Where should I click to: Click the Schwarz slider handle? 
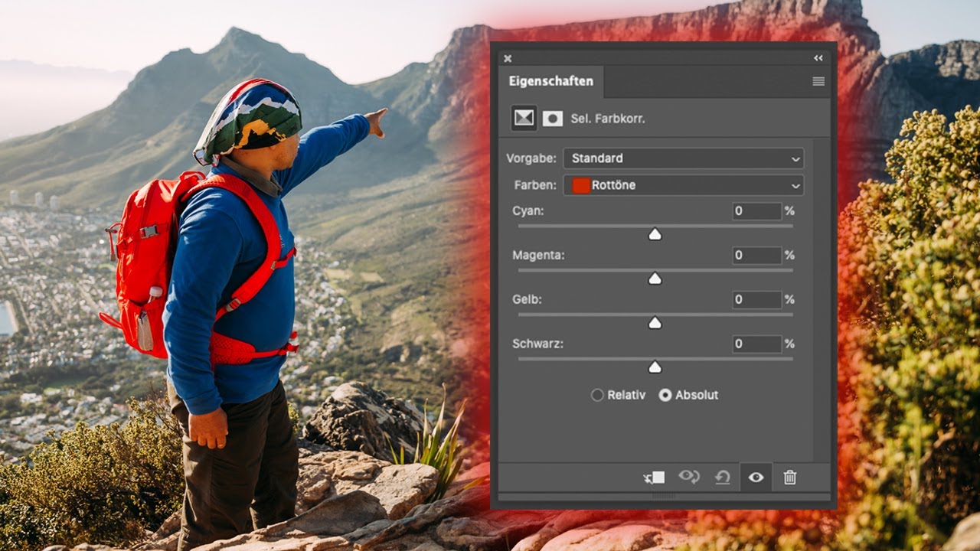[x=655, y=367]
